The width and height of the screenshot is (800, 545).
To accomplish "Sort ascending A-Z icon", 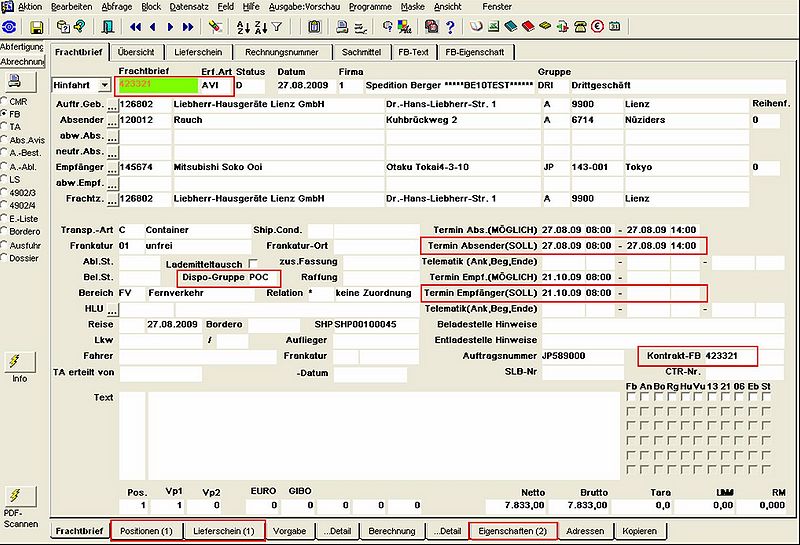I will point(243,27).
